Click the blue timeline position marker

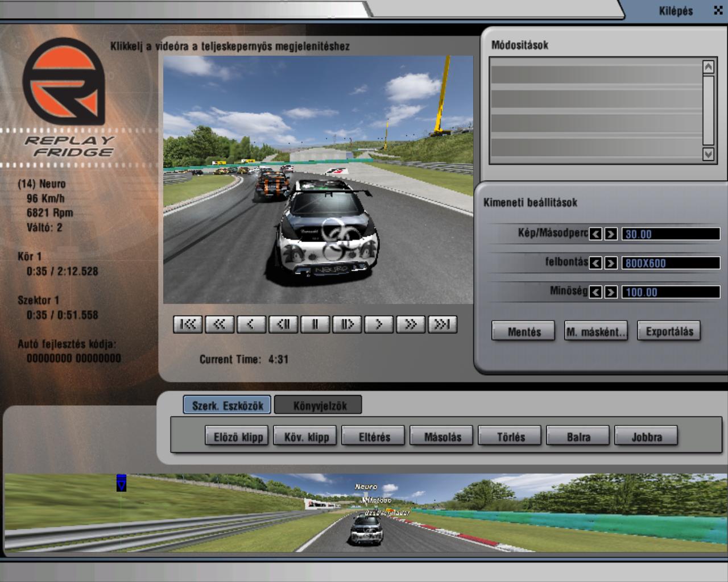click(121, 483)
